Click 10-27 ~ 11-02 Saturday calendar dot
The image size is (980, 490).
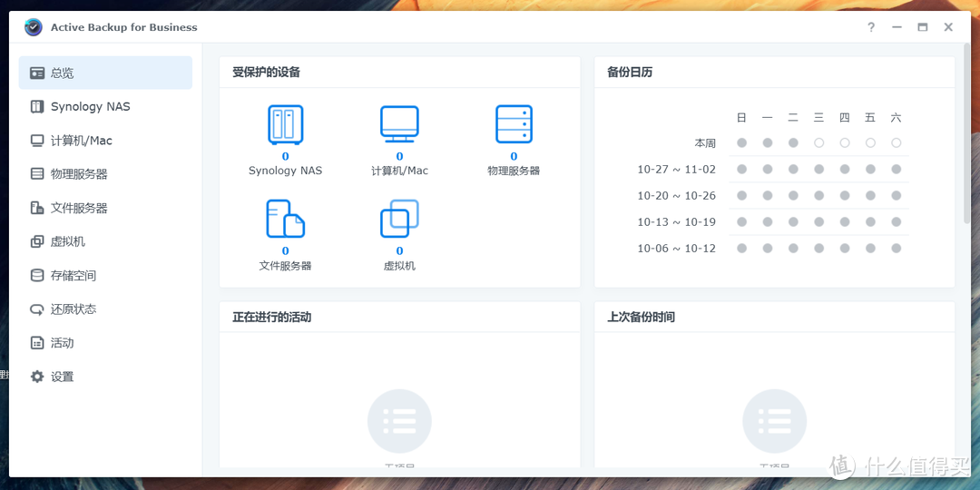[x=897, y=170]
